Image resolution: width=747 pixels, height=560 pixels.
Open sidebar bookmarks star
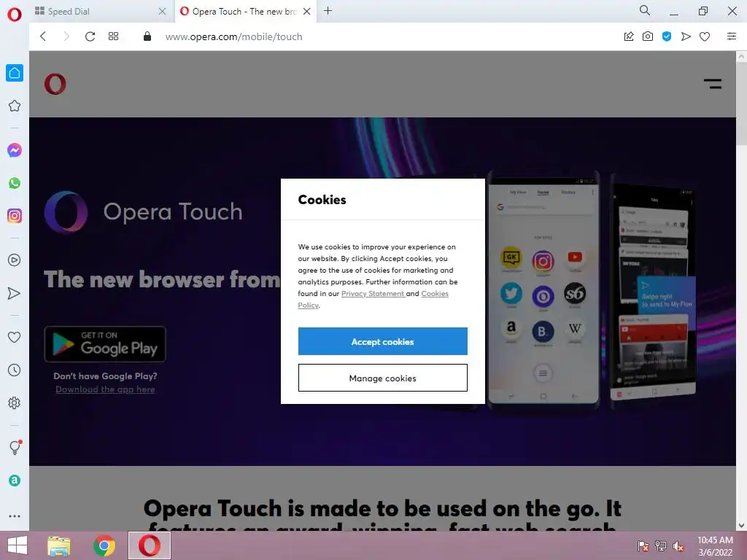[15, 106]
